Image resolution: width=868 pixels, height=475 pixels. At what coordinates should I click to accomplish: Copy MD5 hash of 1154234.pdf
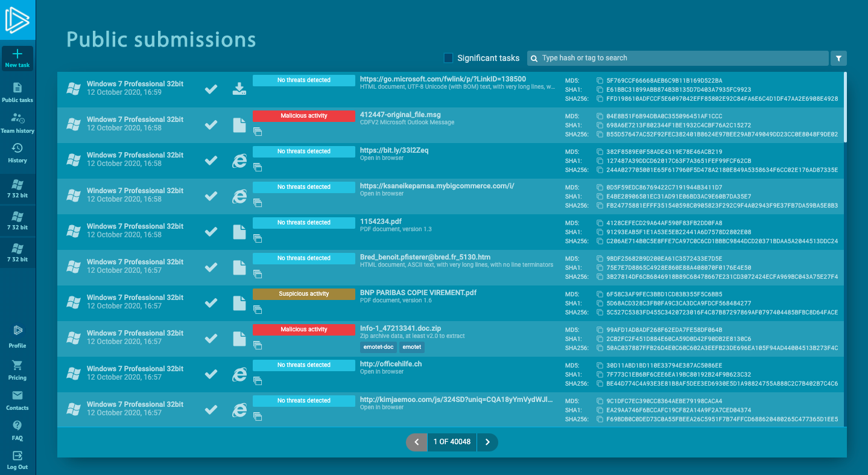600,223
